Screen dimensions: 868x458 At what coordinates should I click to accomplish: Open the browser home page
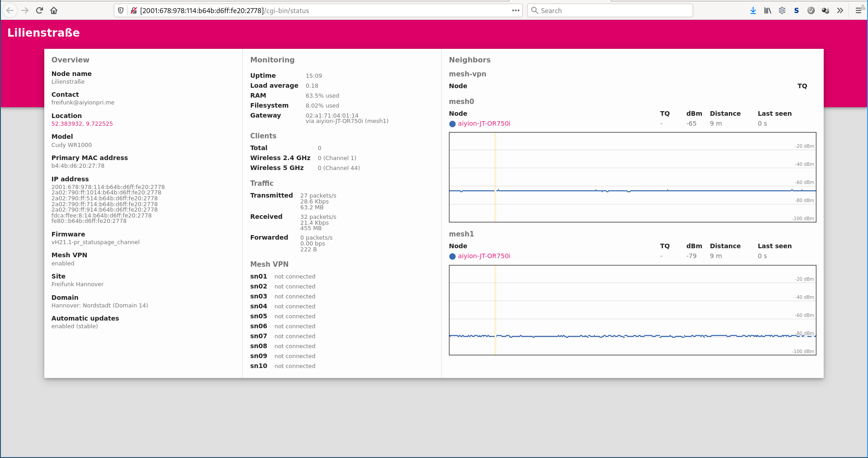point(54,10)
